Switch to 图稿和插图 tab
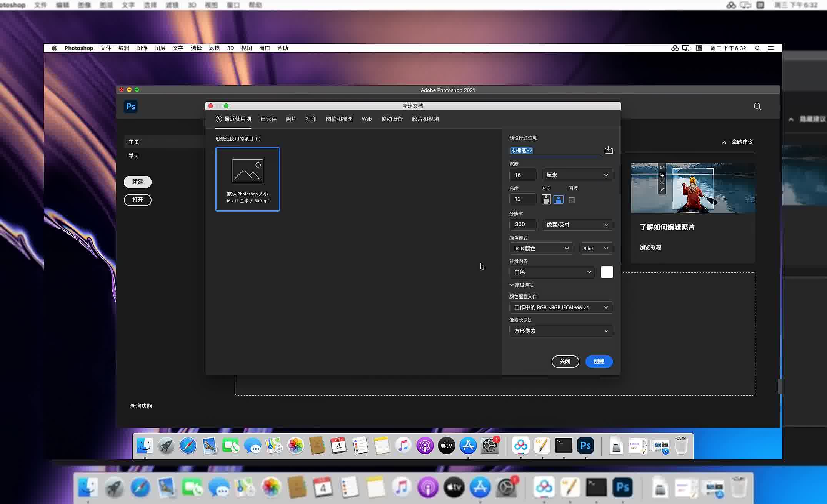827x504 pixels. [x=339, y=119]
